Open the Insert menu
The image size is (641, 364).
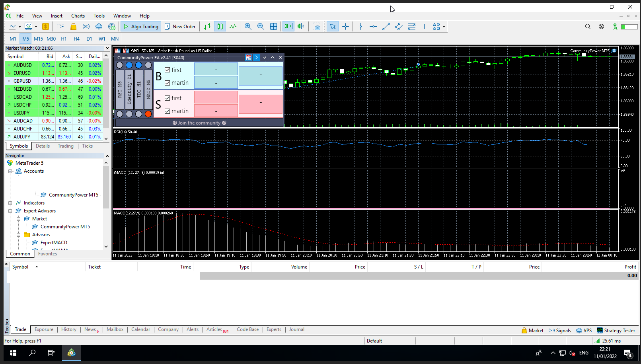(x=57, y=16)
